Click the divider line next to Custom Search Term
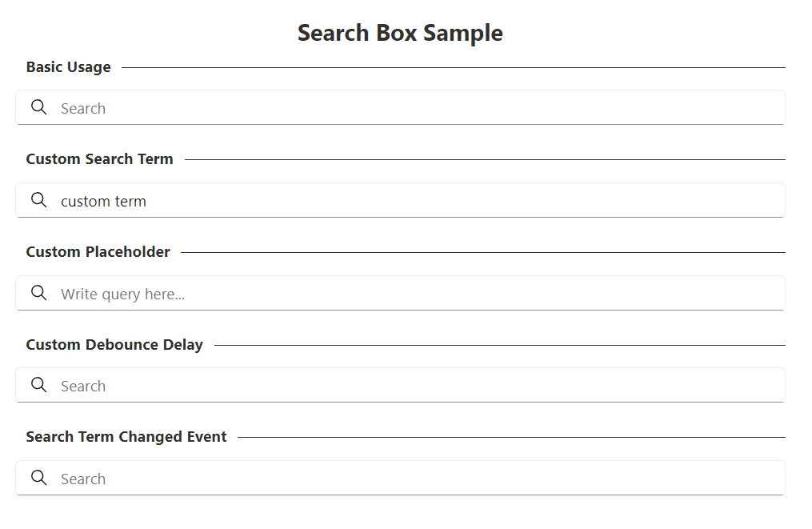812x529 pixels. point(484,160)
